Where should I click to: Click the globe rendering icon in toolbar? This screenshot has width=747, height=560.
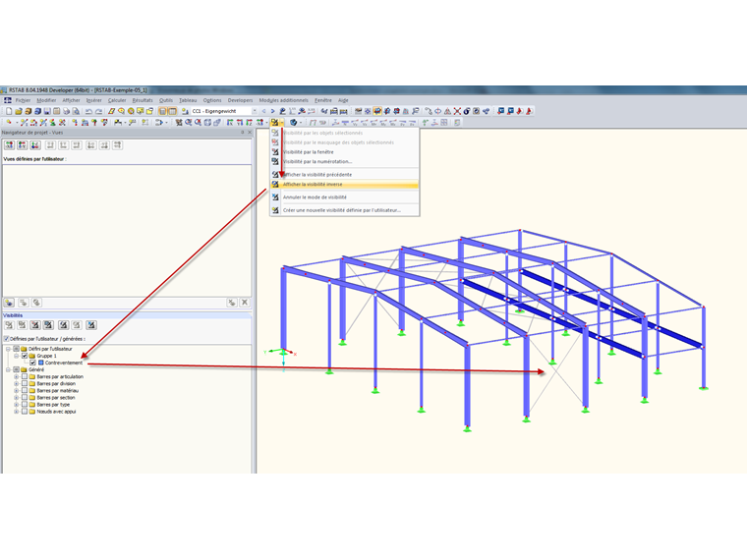(x=294, y=123)
